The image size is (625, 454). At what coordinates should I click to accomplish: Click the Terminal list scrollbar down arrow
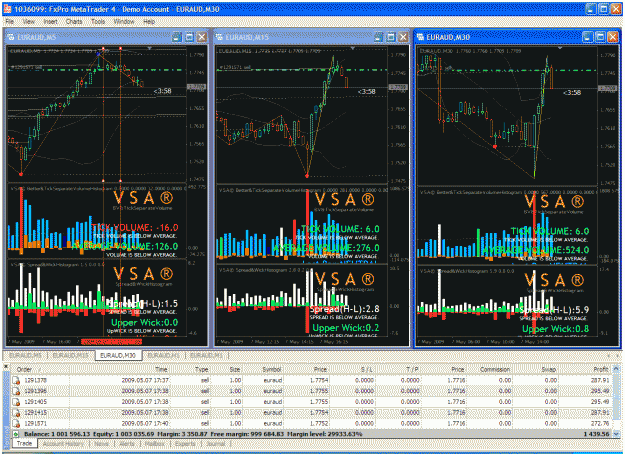click(616, 434)
